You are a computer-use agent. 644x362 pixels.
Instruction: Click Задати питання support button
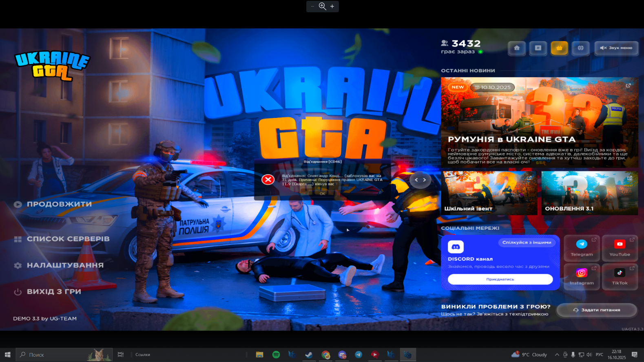click(x=597, y=310)
